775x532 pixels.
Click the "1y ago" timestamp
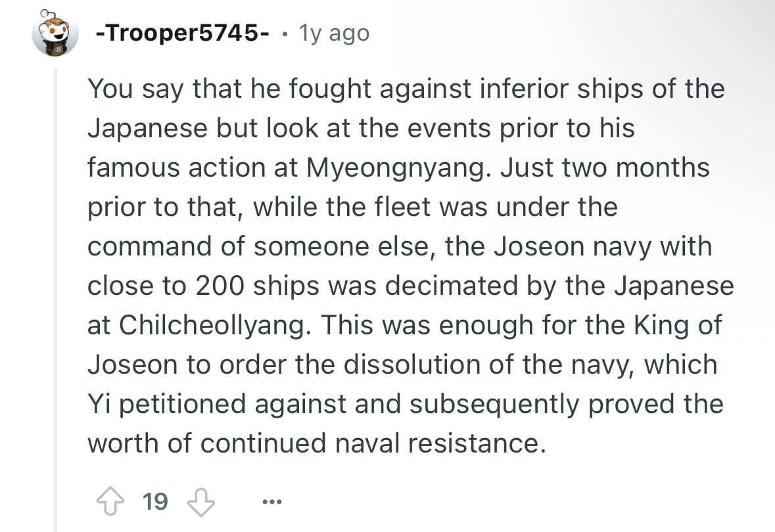point(334,33)
